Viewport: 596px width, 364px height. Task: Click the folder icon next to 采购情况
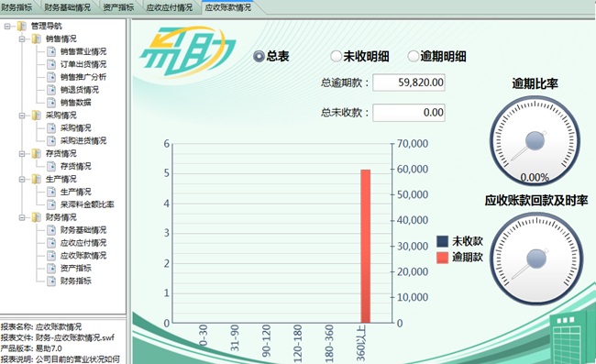click(x=37, y=116)
